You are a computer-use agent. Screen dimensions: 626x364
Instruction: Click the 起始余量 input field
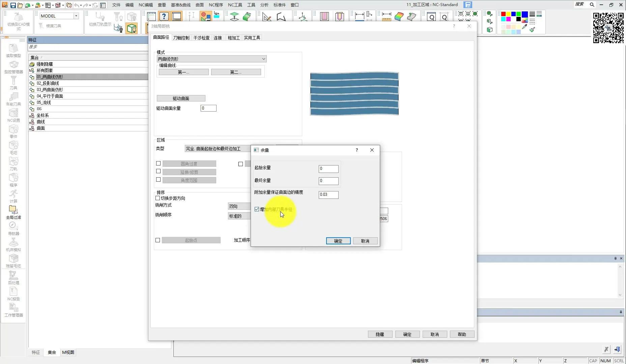(x=328, y=169)
